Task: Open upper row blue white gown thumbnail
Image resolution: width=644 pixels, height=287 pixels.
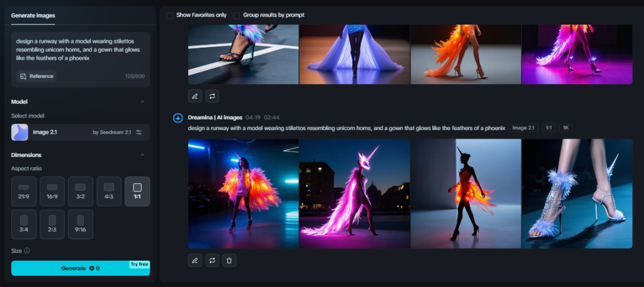Action: pos(355,54)
